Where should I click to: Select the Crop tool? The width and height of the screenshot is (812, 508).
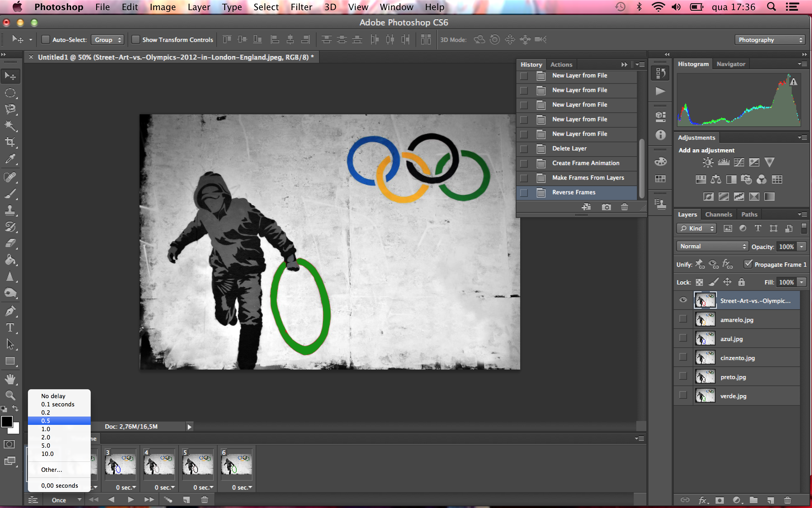10,142
